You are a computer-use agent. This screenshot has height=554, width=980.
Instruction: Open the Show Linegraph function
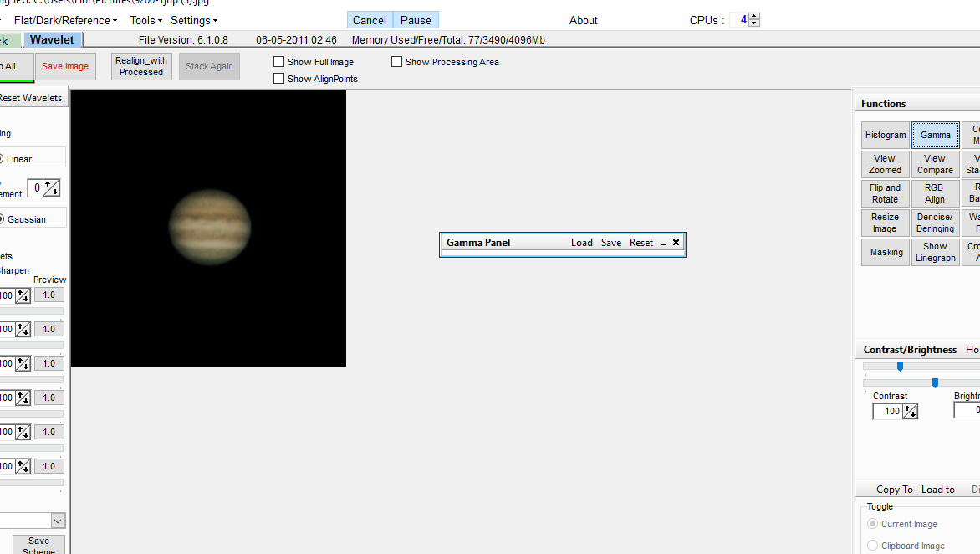(x=935, y=252)
